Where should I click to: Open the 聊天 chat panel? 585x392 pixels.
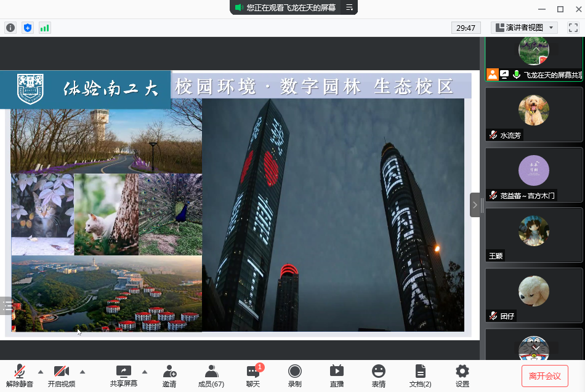click(253, 375)
